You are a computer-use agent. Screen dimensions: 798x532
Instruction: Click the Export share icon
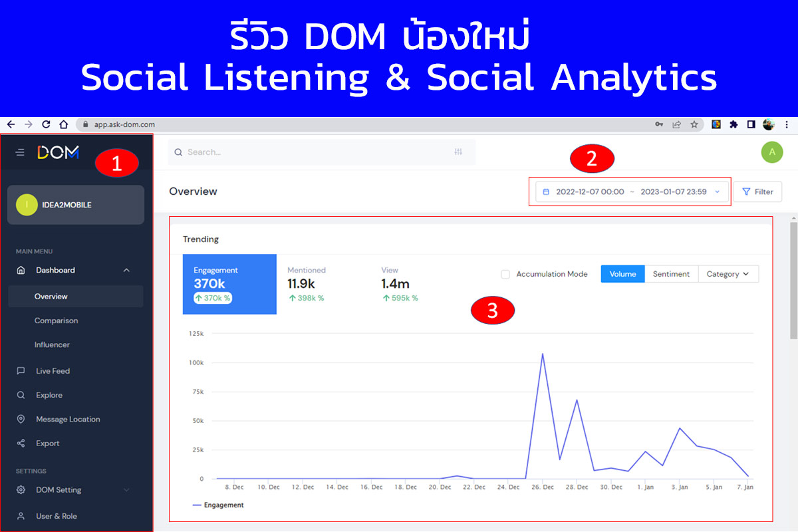point(21,443)
